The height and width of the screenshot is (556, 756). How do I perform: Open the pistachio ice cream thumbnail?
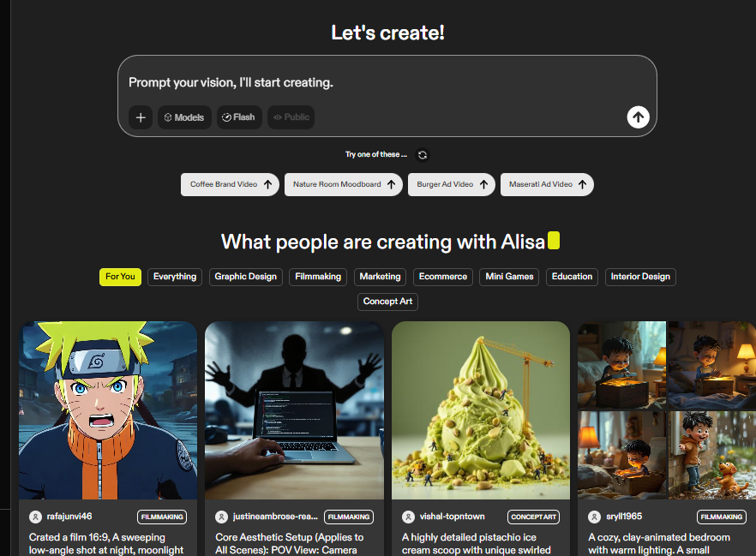(481, 410)
